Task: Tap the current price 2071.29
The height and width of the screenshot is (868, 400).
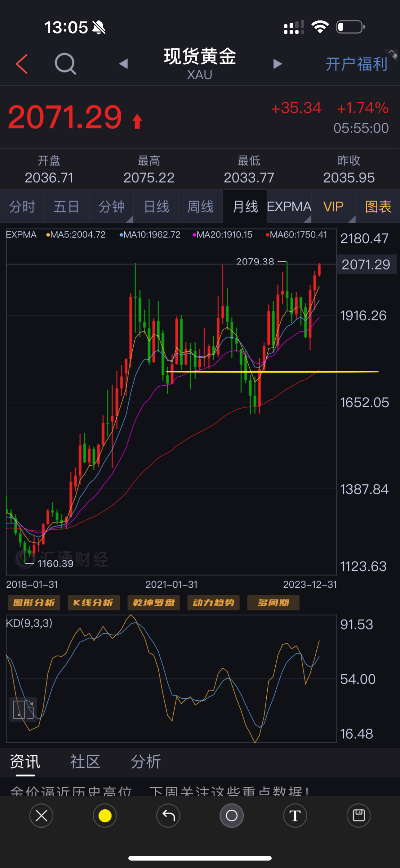Action: pos(64,117)
